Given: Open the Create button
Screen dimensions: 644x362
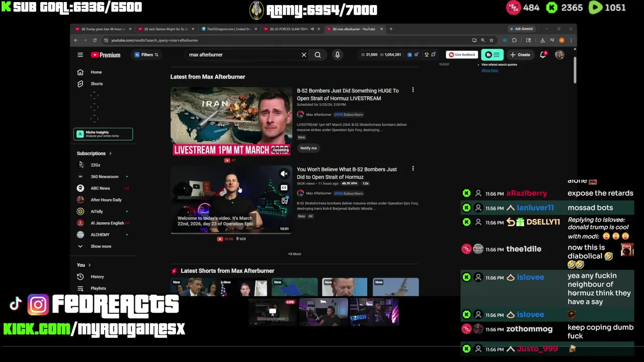Looking at the screenshot, I should tap(520, 55).
